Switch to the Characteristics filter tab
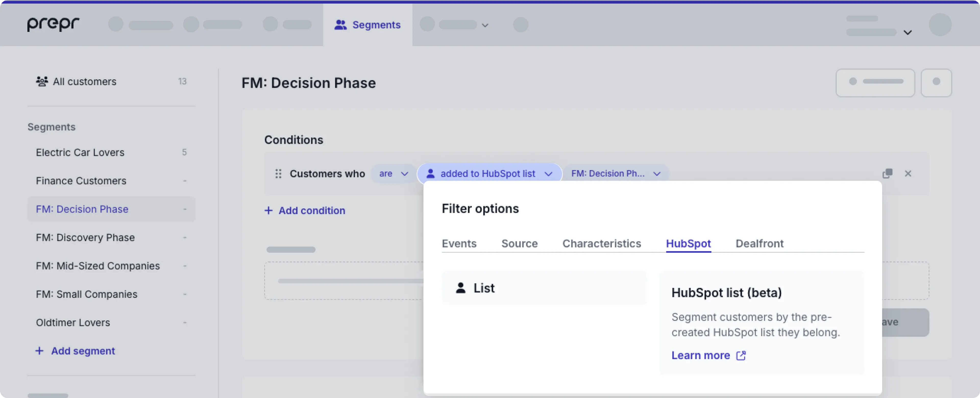980x398 pixels. pos(602,243)
